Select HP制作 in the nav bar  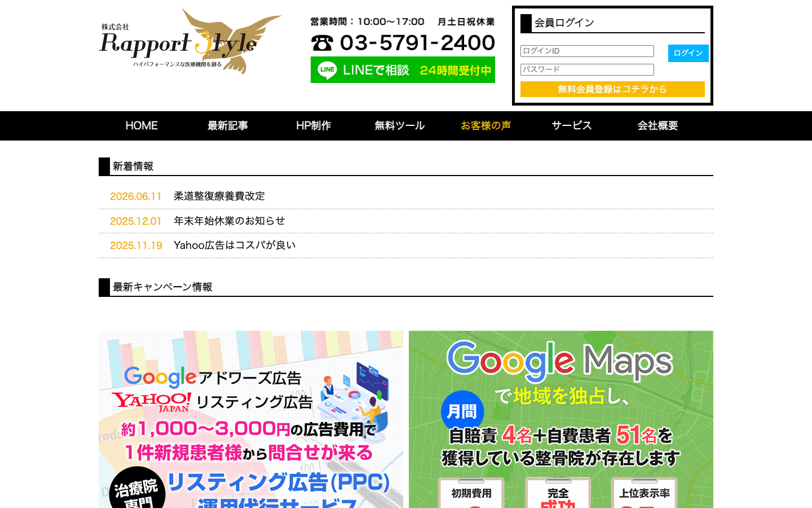[314, 126]
